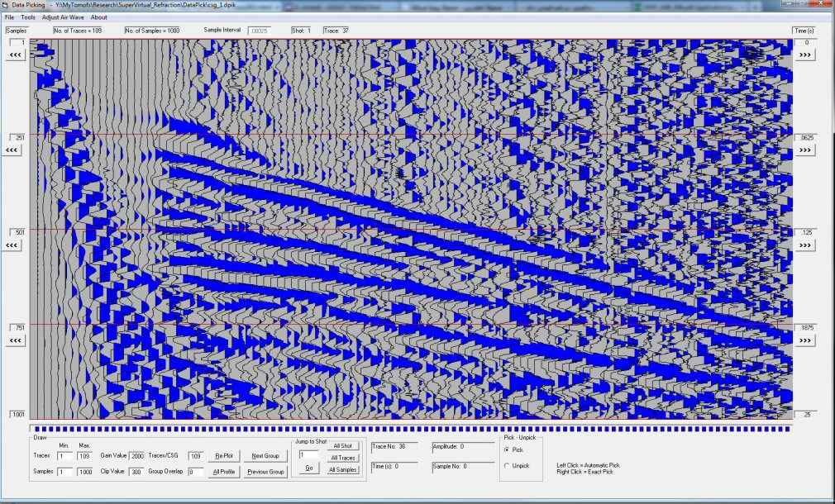835x504 pixels.
Task: Click the Next Group button
Action: (x=265, y=456)
